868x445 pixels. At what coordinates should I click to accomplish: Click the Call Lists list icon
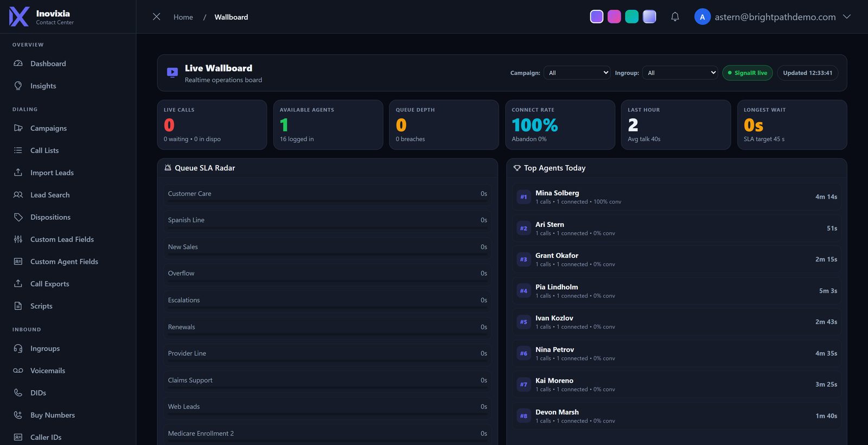tap(18, 150)
